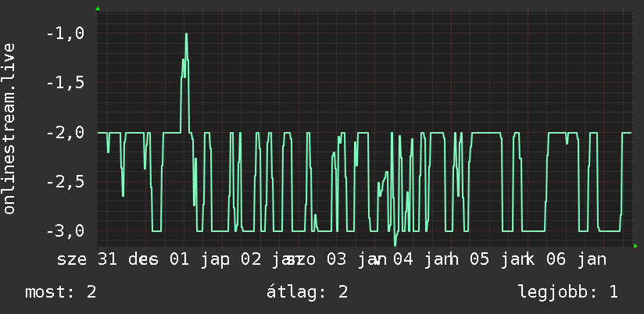Image resolution: width=644 pixels, height=314 pixels.
Task: Click the graph peak reaching -1,0
Action: (x=187, y=34)
